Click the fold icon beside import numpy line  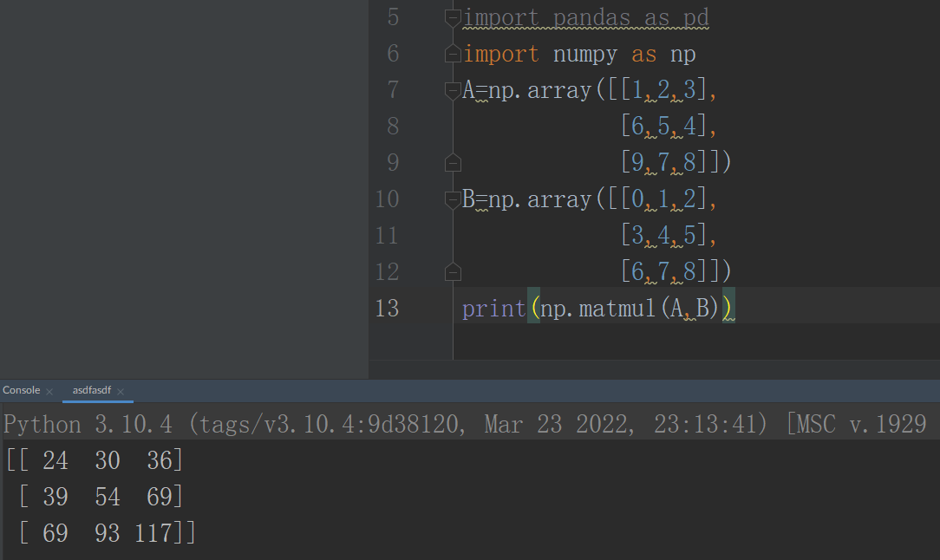(452, 53)
